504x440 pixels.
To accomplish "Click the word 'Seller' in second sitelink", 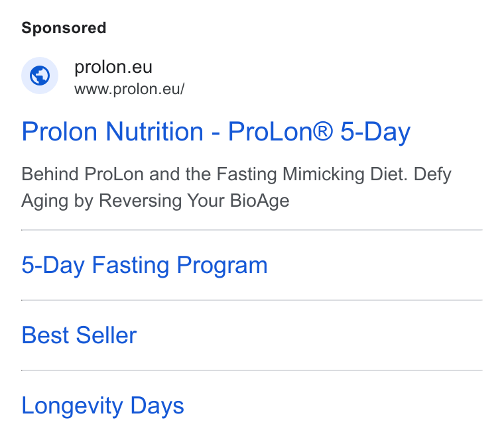I will click(106, 335).
